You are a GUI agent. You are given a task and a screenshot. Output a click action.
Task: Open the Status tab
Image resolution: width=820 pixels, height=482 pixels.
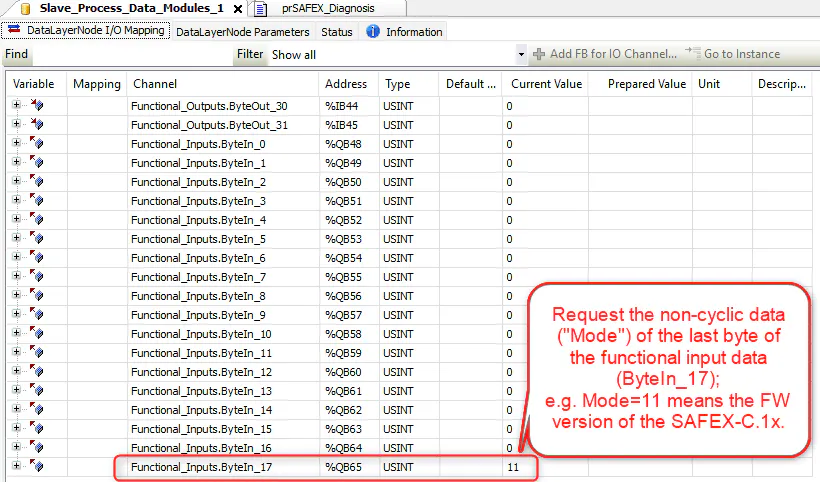coord(336,32)
